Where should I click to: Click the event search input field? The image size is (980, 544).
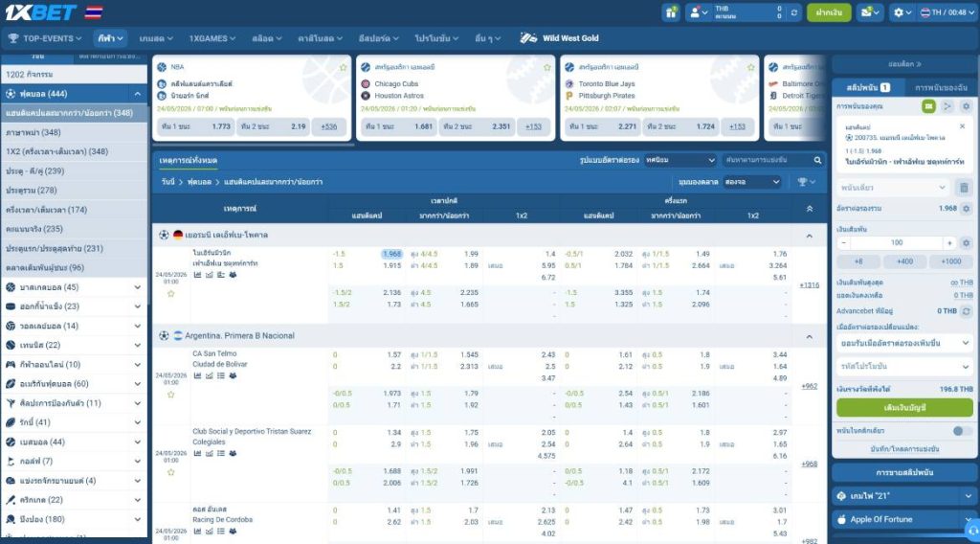[767, 160]
